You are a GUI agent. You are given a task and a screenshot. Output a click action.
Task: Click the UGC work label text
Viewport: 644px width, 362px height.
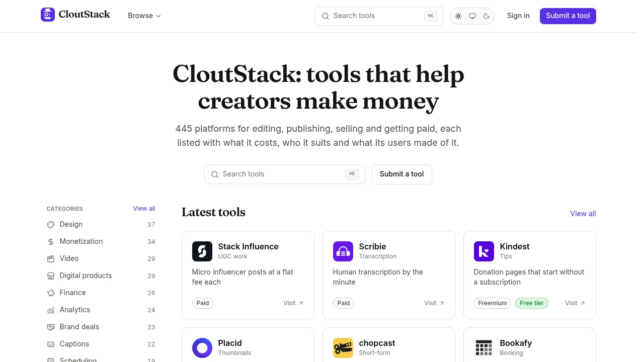tap(232, 256)
